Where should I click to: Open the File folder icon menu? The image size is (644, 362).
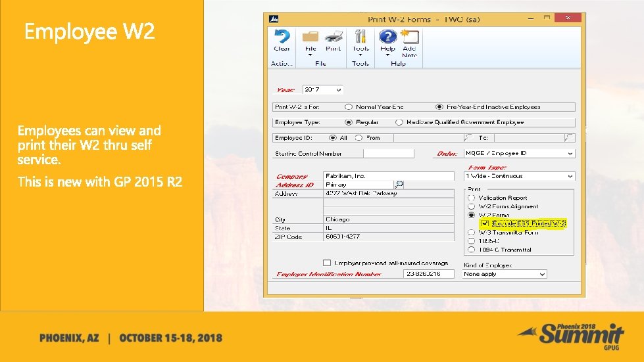pos(310,37)
